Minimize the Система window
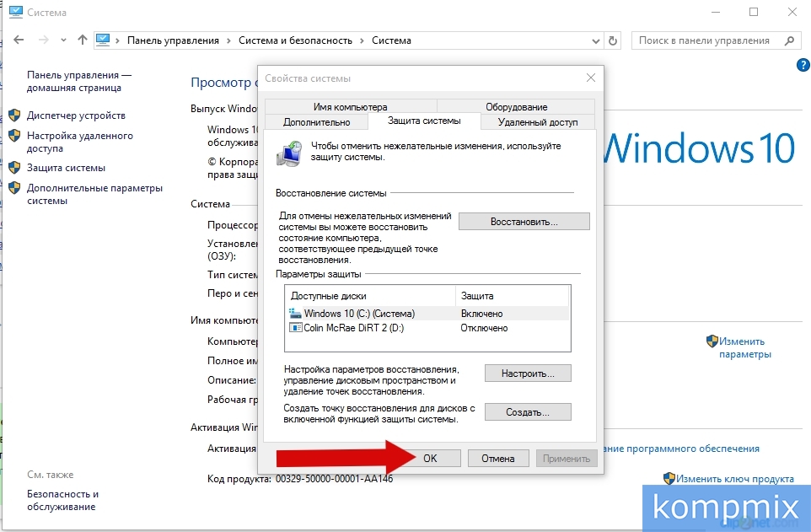811x532 pixels. (x=716, y=12)
